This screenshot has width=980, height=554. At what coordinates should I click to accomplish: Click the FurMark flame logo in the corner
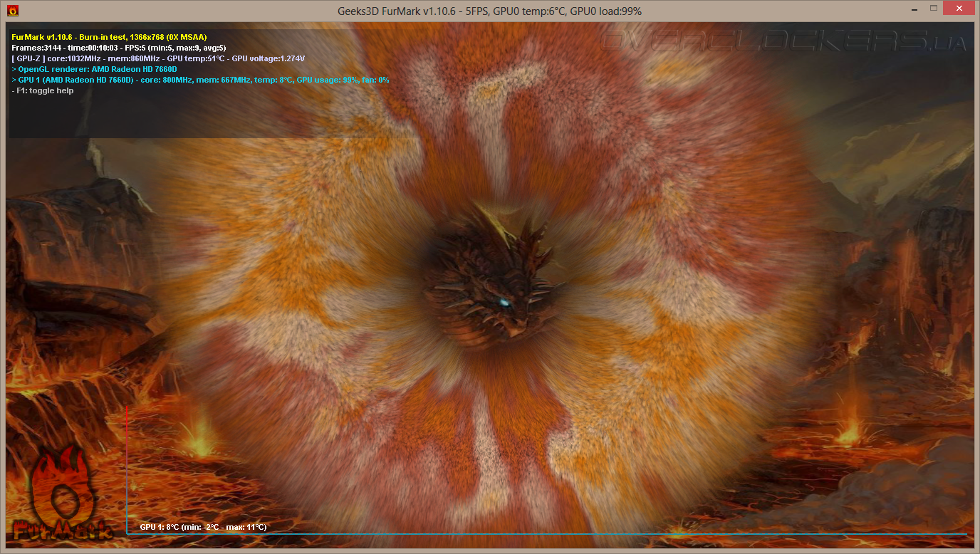coord(62,493)
